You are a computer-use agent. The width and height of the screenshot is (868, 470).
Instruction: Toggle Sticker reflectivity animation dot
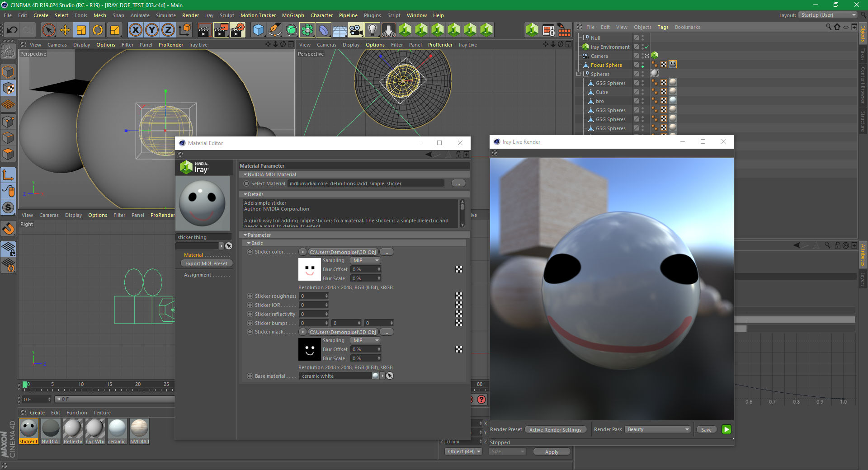click(250, 314)
